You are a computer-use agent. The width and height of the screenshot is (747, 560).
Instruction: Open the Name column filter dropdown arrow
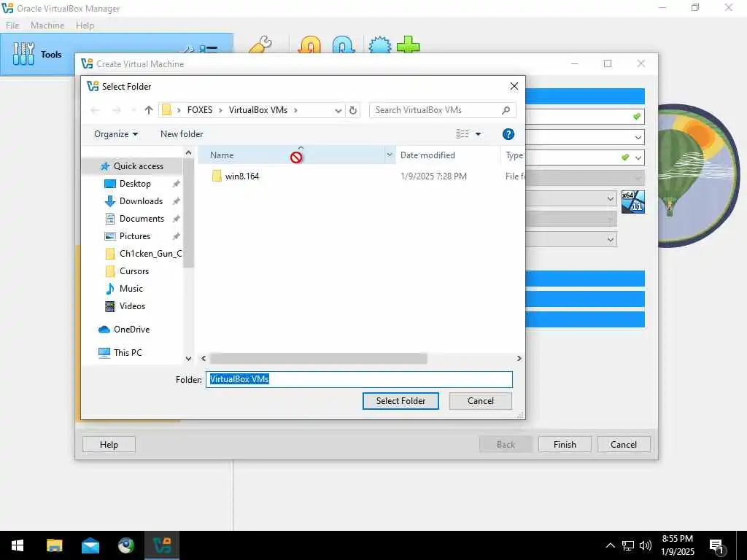point(390,155)
